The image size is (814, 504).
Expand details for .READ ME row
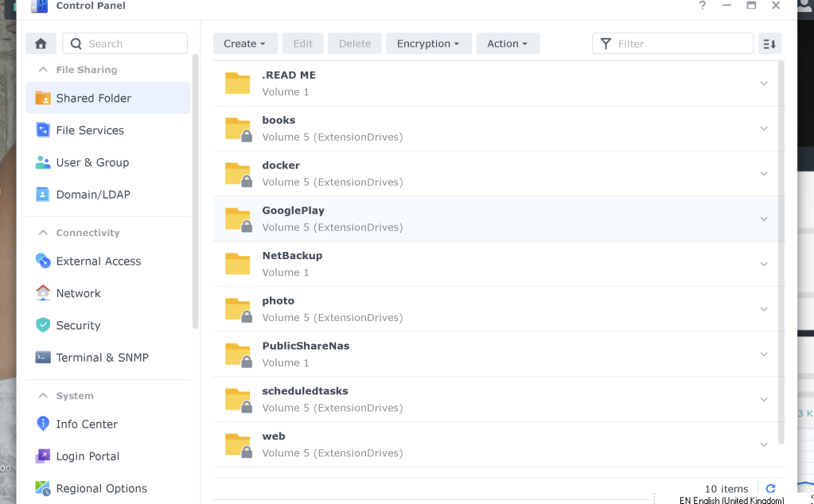pyautogui.click(x=764, y=83)
